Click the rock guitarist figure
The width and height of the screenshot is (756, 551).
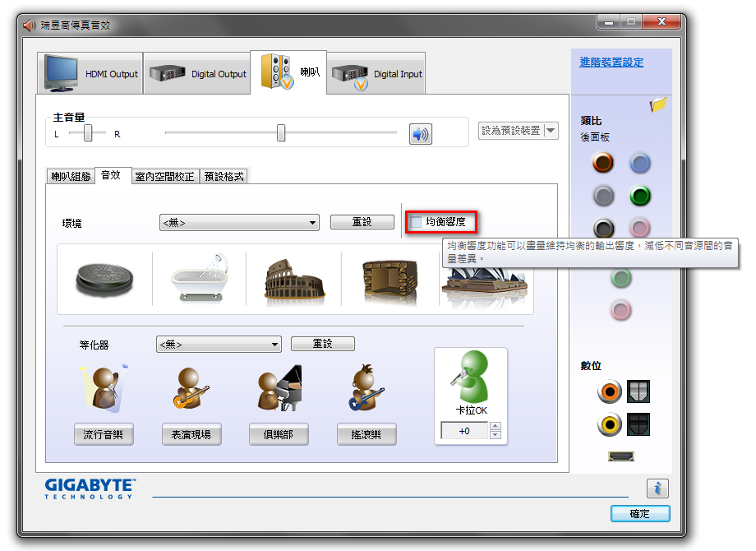(x=366, y=388)
